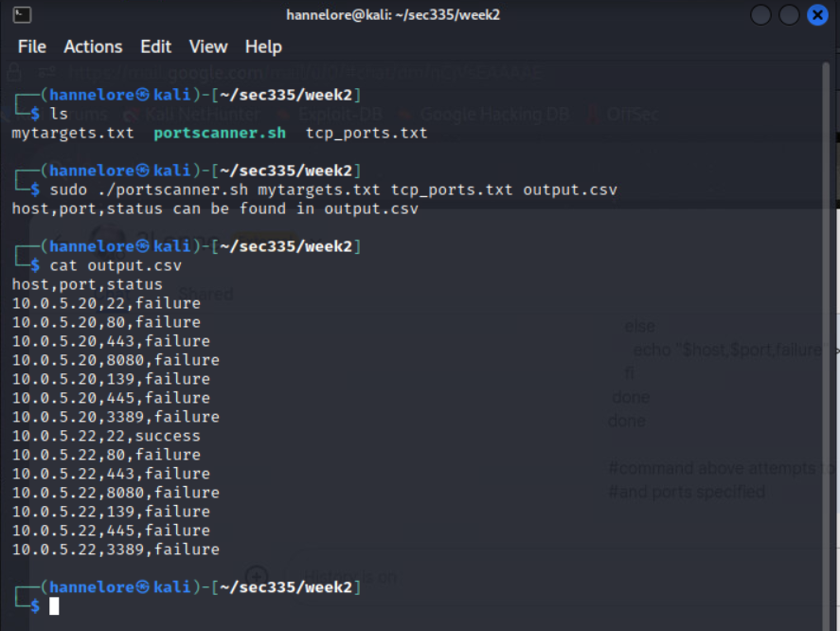The height and width of the screenshot is (631, 840).
Task: Open the View menu
Action: pos(207,46)
